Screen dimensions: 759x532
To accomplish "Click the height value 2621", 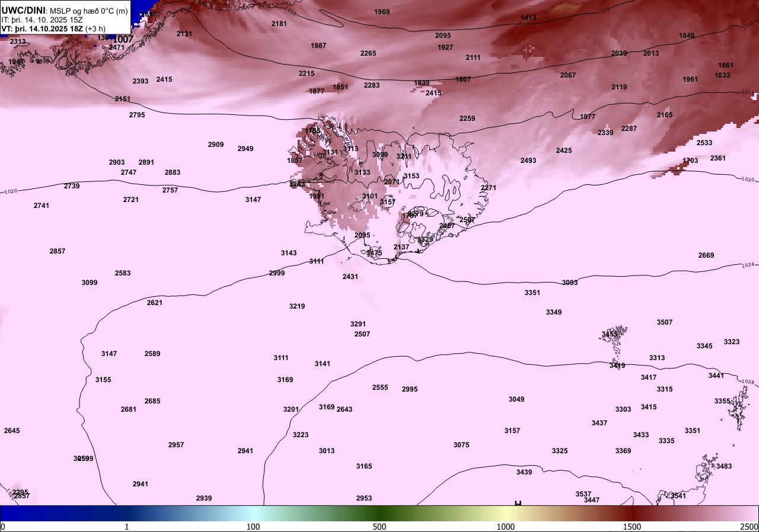I will point(155,303).
